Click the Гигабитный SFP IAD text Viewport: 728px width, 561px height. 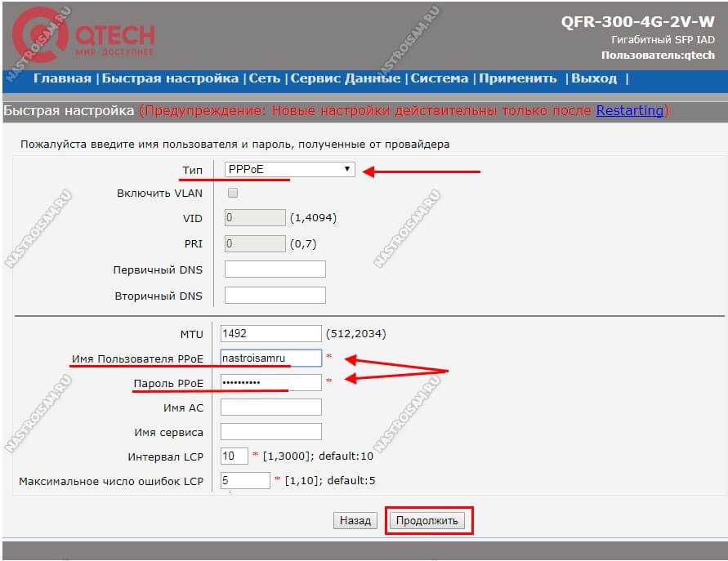click(663, 40)
